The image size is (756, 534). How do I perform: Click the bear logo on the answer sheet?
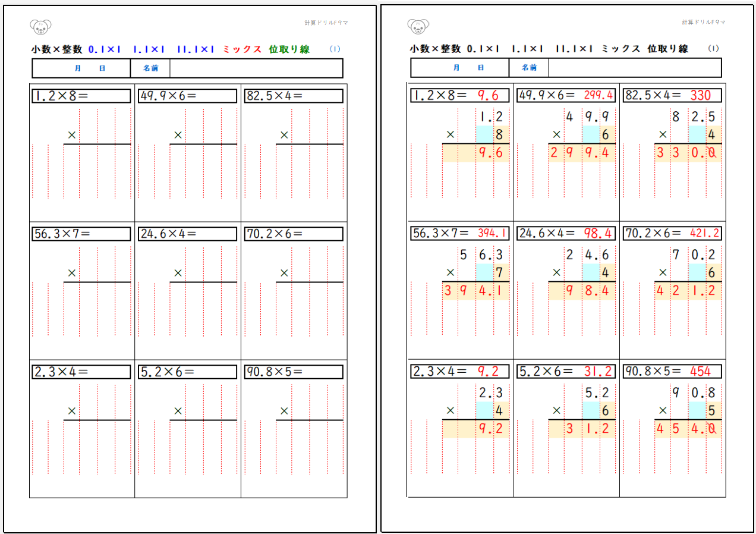coord(418,26)
